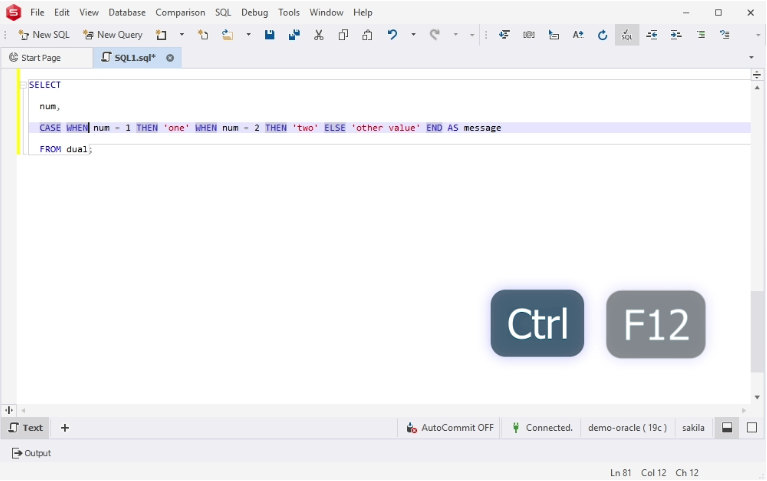Open the Comparison menu
The image size is (767, 481).
pos(180,13)
